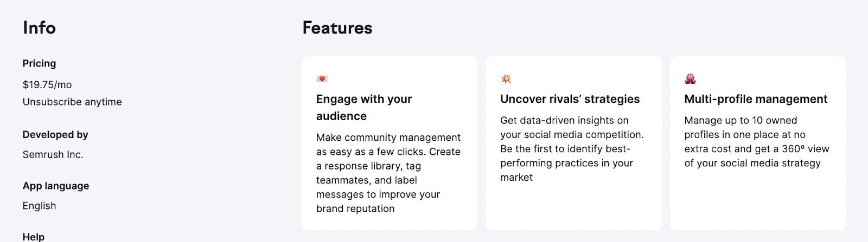Screen dimensions: 868x242
Task: Select the "Uncover rivals' strategies" card title
Action: pyautogui.click(x=570, y=99)
